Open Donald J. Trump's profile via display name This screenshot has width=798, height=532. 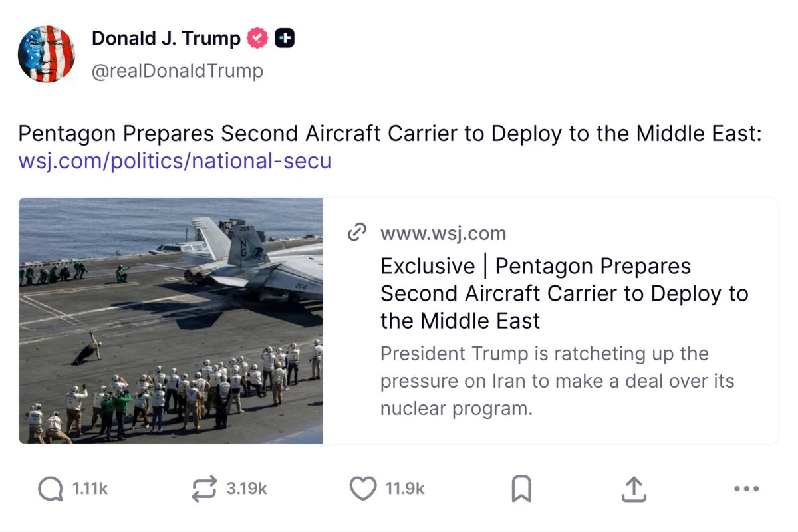click(x=166, y=39)
